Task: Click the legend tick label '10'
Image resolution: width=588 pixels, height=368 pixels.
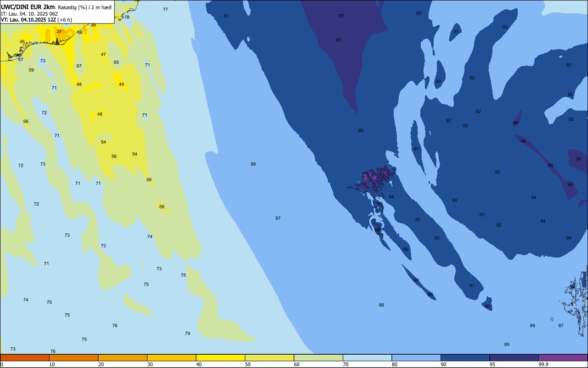Action: [x=52, y=364]
